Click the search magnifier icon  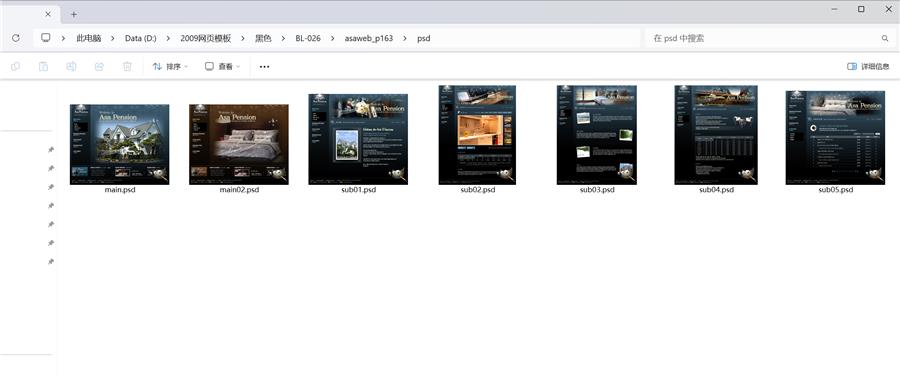(x=885, y=38)
